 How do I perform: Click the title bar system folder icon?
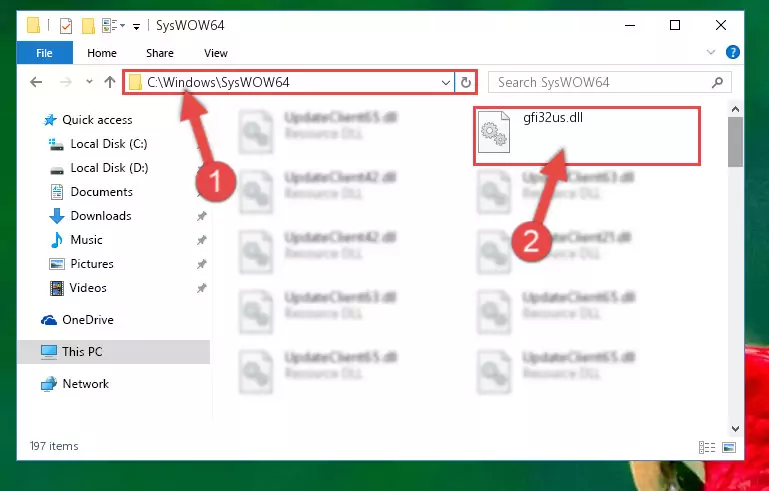point(33,25)
